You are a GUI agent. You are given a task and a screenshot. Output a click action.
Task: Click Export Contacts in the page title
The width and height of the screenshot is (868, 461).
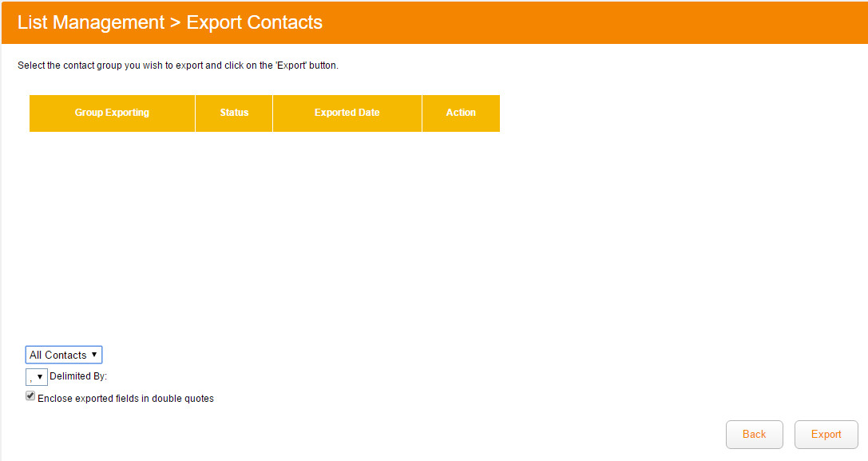point(254,22)
